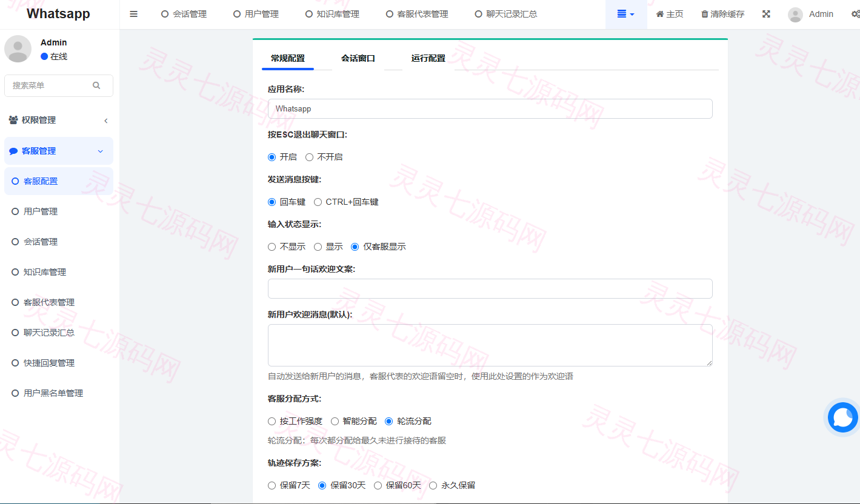The width and height of the screenshot is (860, 504).
Task: Click the 新用户一句话欢迎文案 input field
Action: 490,288
